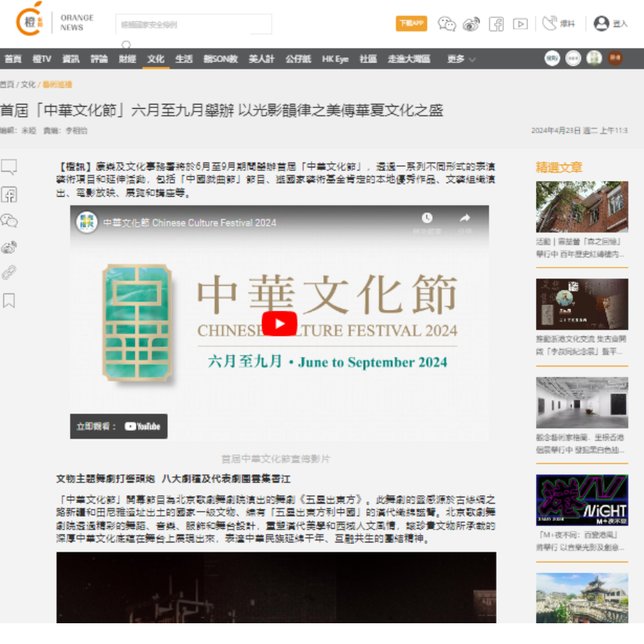The image size is (644, 644).
Task: Open 首頁 in navigation bar
Action: tap(13, 59)
